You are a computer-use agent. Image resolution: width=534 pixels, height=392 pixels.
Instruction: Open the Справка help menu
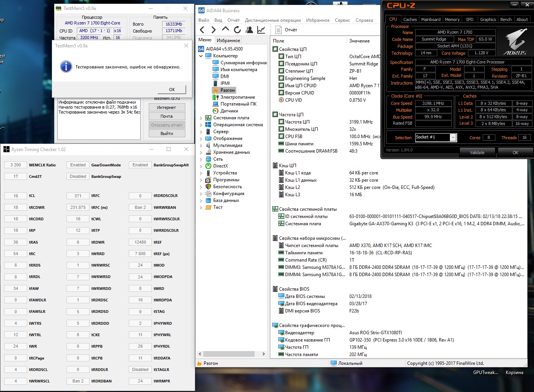[364, 20]
